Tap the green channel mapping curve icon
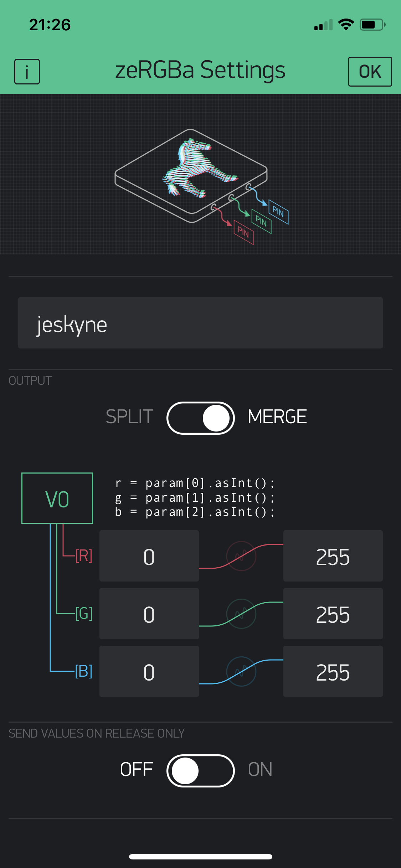Image resolution: width=401 pixels, height=868 pixels. (241, 614)
